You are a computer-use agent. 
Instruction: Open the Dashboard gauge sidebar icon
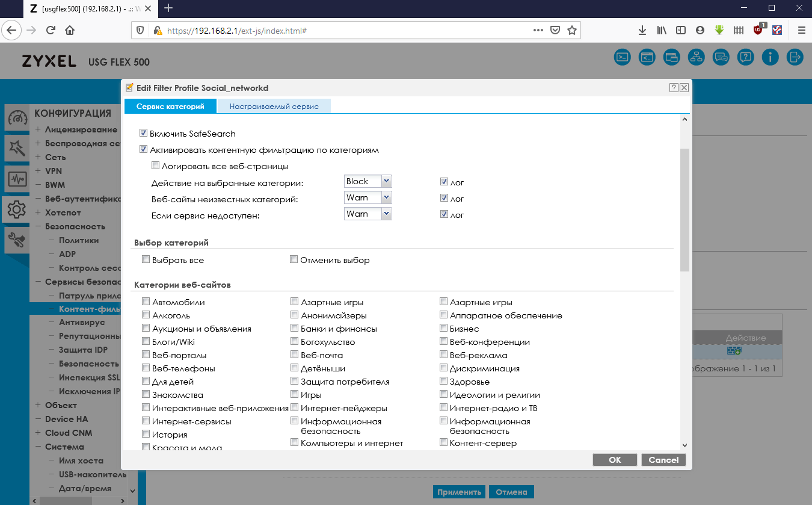pos(17,118)
